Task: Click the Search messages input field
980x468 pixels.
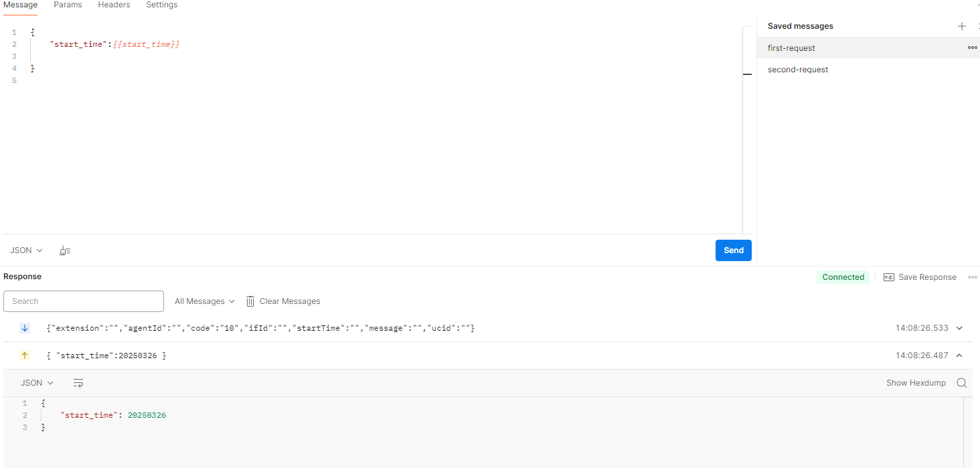Action: pos(84,301)
